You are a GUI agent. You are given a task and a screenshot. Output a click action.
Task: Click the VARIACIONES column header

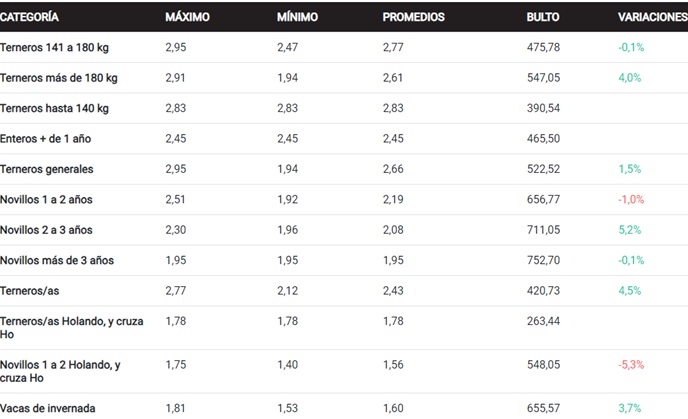pos(652,17)
